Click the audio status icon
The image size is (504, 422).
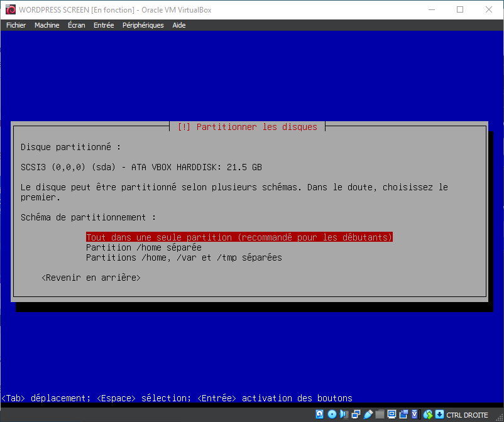point(344,414)
